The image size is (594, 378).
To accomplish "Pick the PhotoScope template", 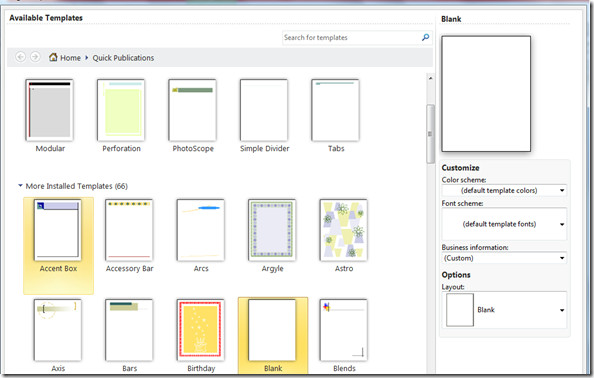I will (x=192, y=110).
